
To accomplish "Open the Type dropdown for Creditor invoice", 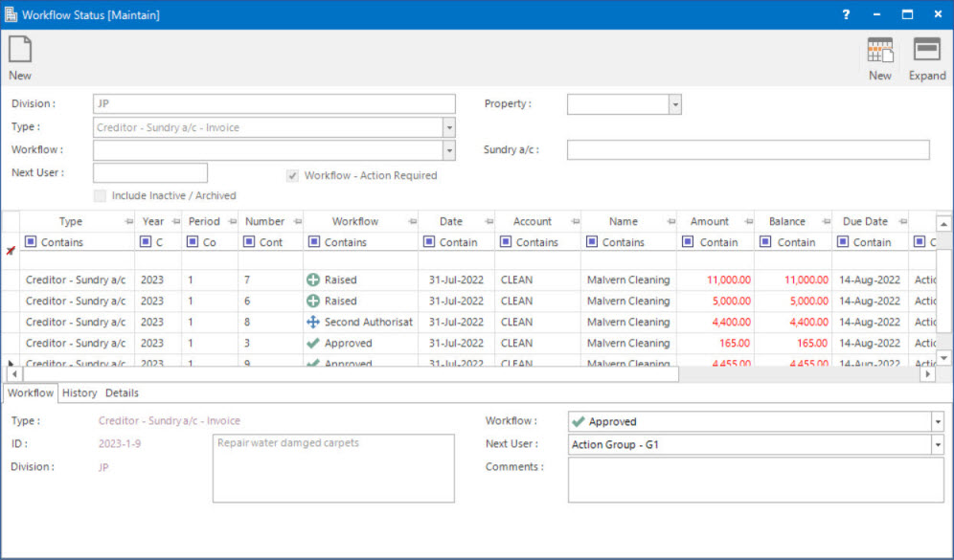I will click(448, 127).
